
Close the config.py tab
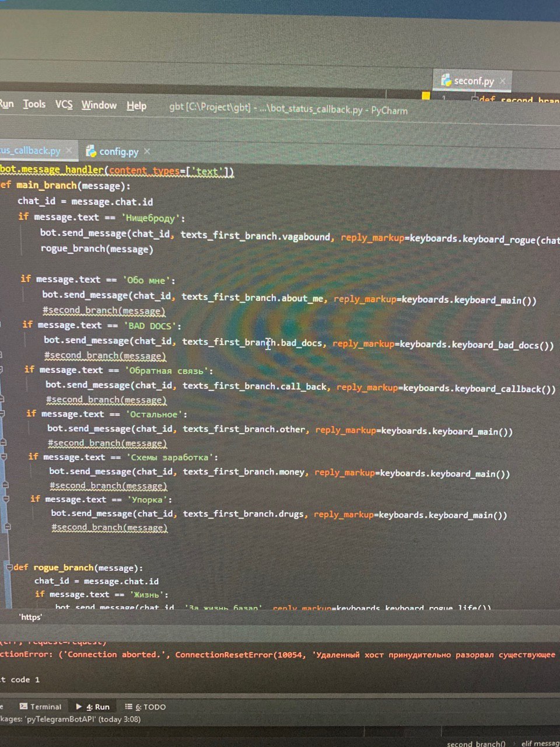click(147, 152)
